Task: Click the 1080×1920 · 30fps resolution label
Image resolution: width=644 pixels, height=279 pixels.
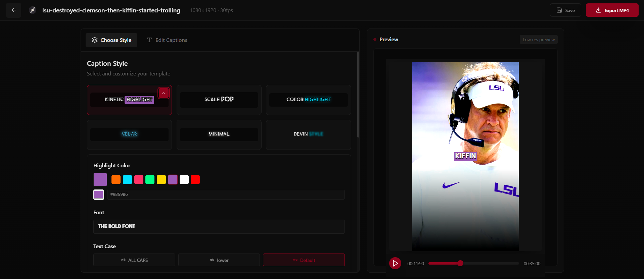Action: coord(211,10)
